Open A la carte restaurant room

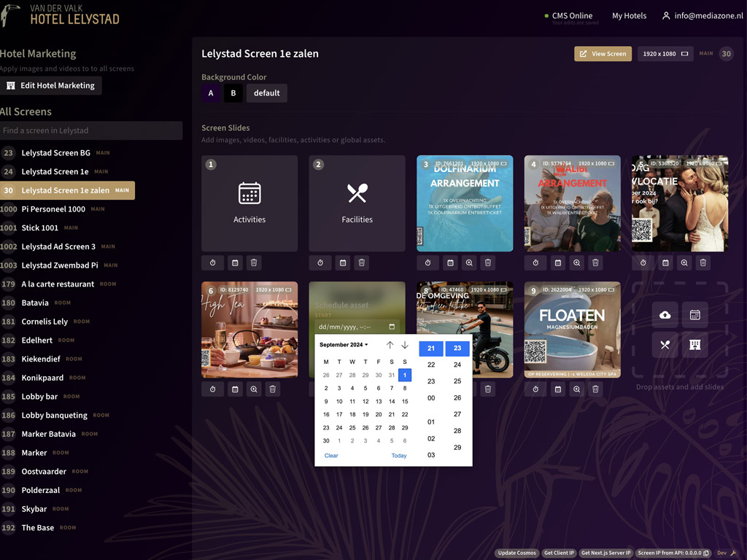[58, 284]
